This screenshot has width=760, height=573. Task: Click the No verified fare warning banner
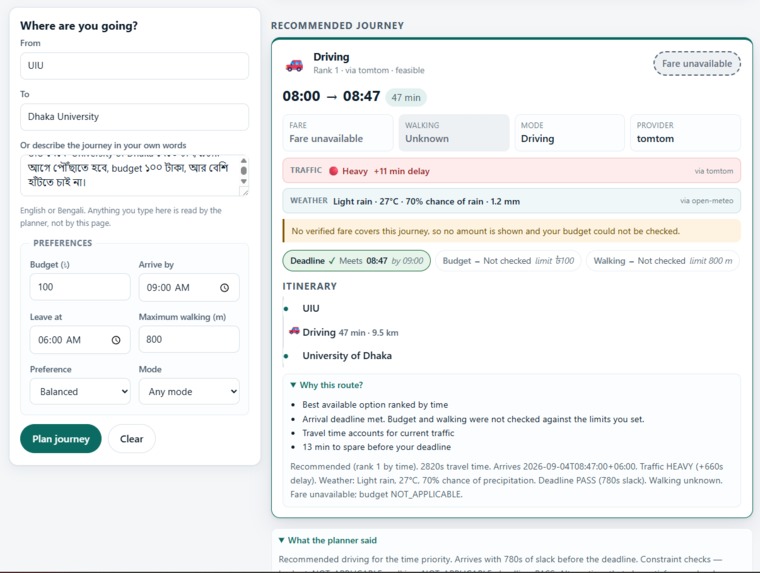click(x=511, y=231)
